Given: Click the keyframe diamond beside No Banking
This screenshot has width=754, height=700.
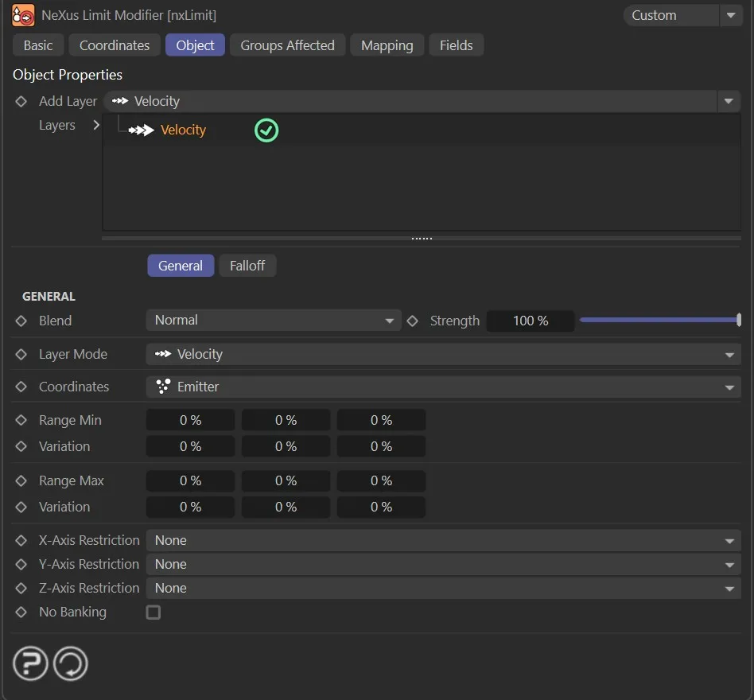Looking at the screenshot, I should [21, 612].
